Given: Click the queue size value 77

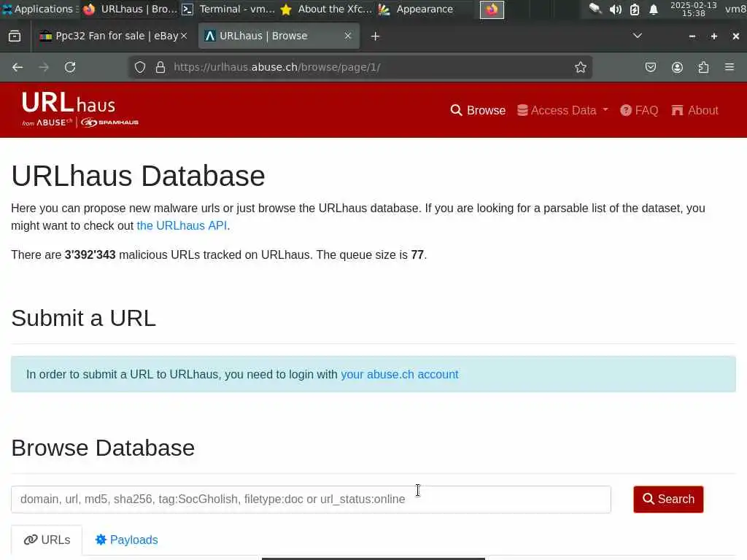Looking at the screenshot, I should 417,254.
